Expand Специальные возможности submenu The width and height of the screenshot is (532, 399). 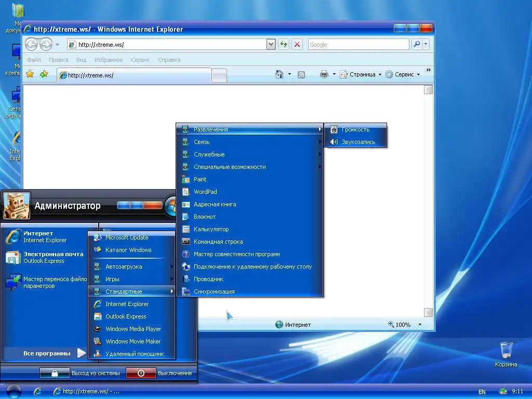click(x=250, y=167)
